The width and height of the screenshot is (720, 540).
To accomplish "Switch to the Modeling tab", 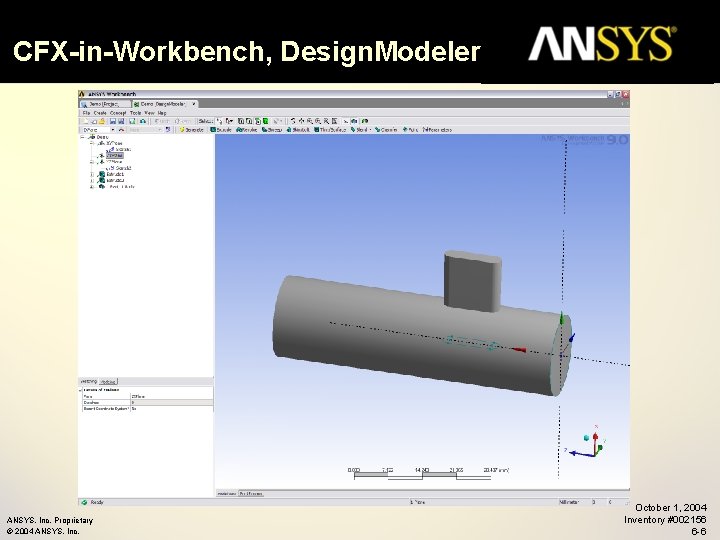I will click(108, 382).
